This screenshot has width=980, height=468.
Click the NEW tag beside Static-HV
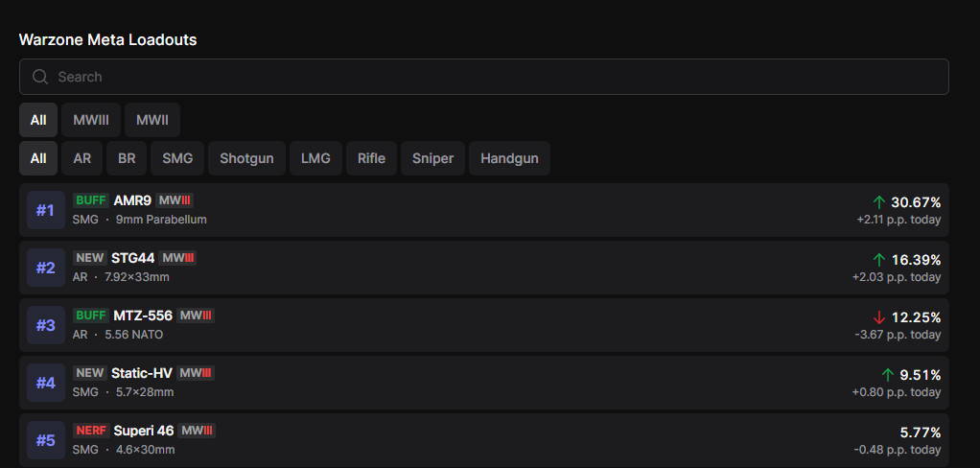89,373
